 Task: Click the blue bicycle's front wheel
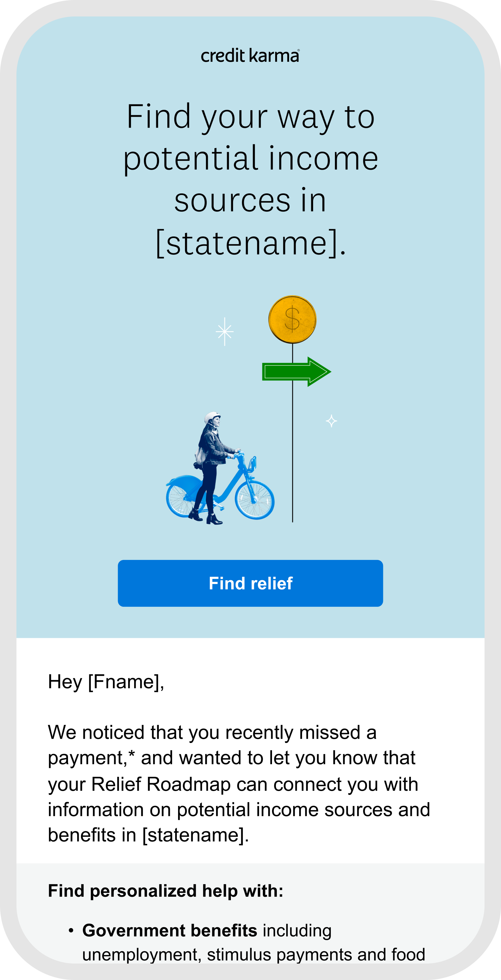pyautogui.click(x=255, y=499)
